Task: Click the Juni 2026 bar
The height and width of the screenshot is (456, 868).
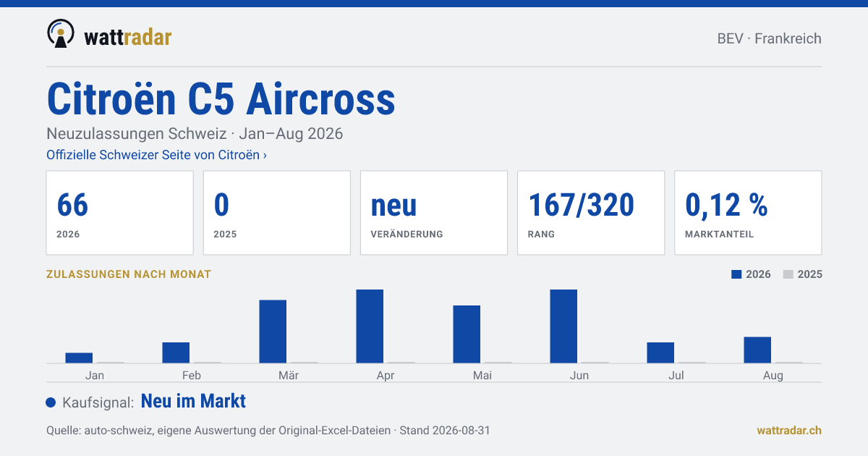Action: 563,326
